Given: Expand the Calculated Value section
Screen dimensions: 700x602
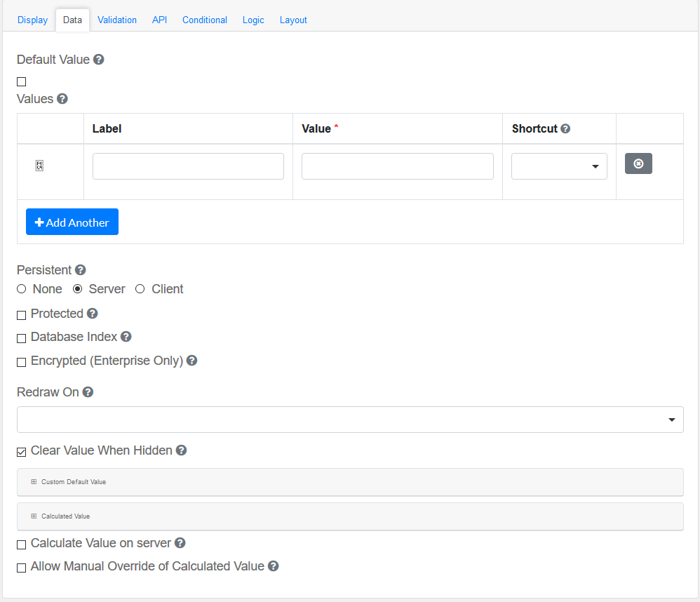Looking at the screenshot, I should [x=65, y=516].
